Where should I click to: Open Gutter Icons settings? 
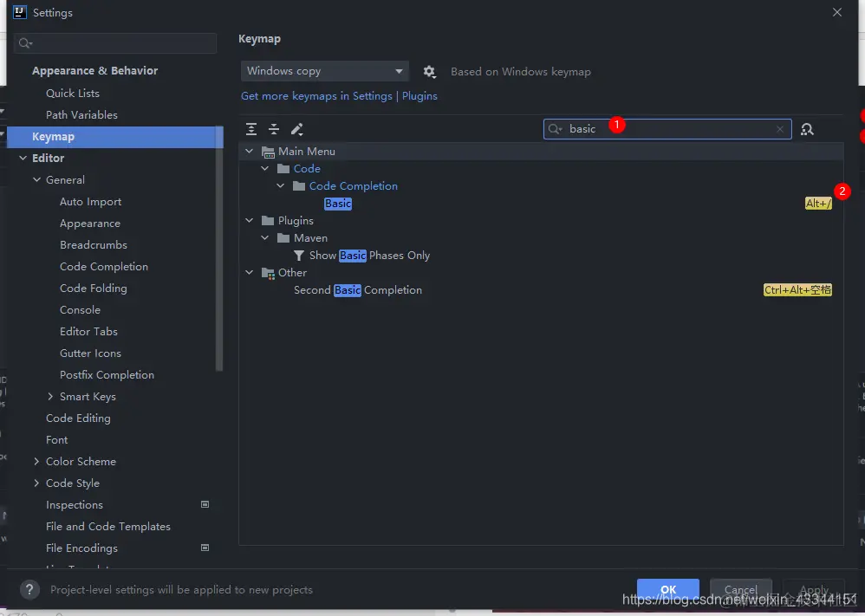pyautogui.click(x=90, y=353)
